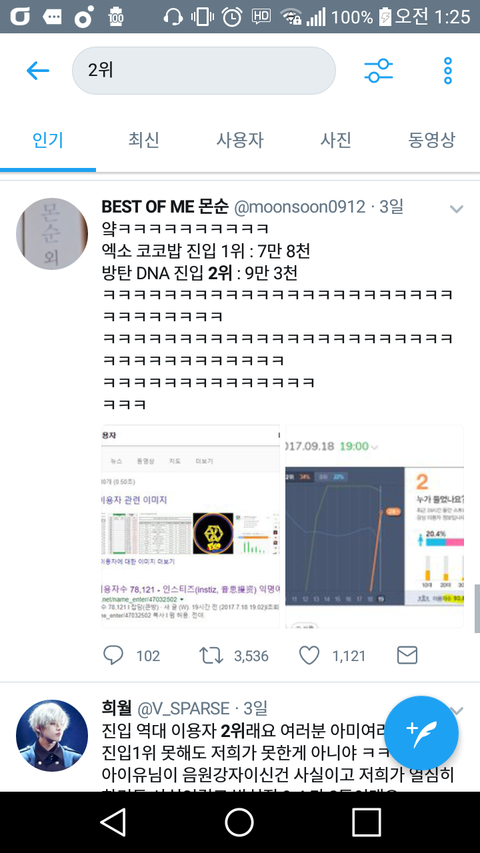Image resolution: width=480 pixels, height=853 pixels.
Task: Retweet the moonsoon0912 tweet
Action: (x=211, y=656)
